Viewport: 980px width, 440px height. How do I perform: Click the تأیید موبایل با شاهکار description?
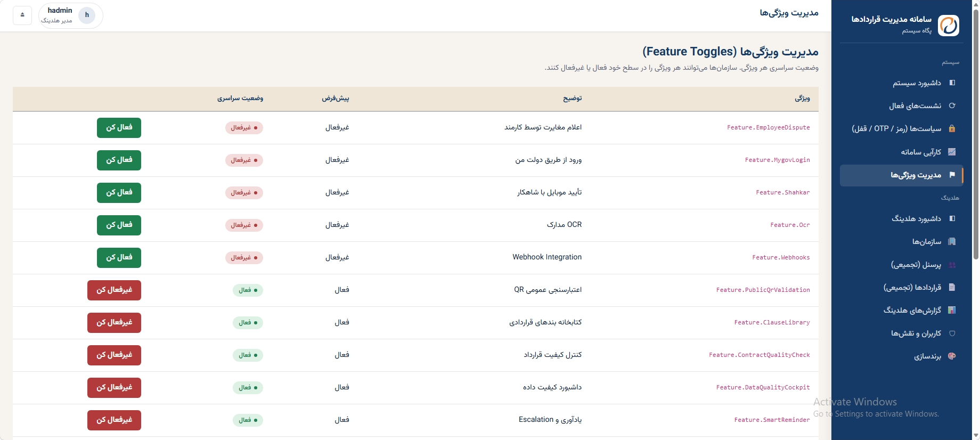549,192
